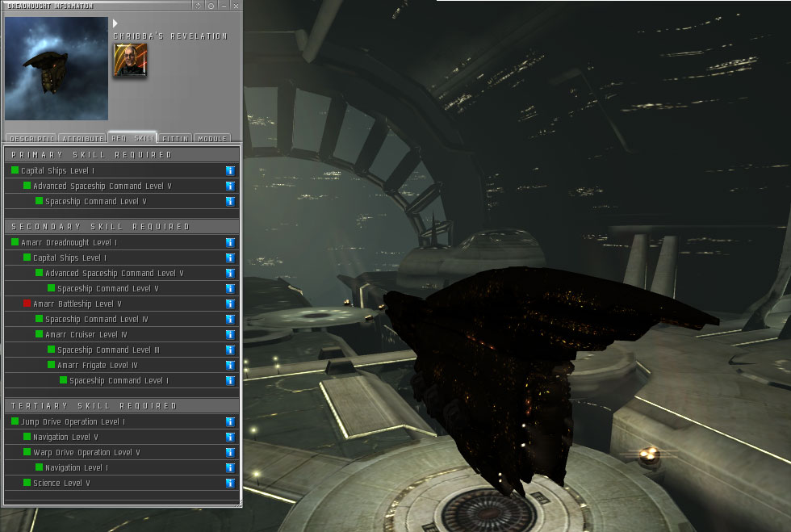This screenshot has height=532, width=791.
Task: Click the Amarr Frigate Level IV row
Action: 122,365
